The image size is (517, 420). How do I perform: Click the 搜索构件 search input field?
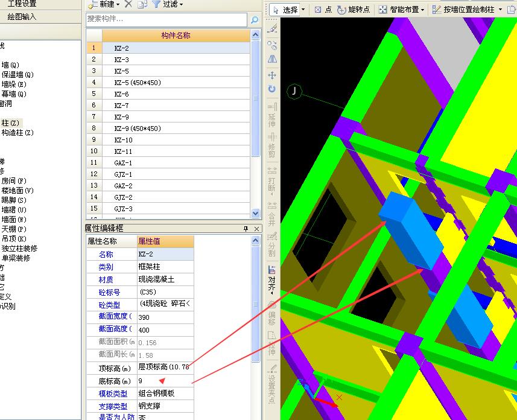pos(166,19)
